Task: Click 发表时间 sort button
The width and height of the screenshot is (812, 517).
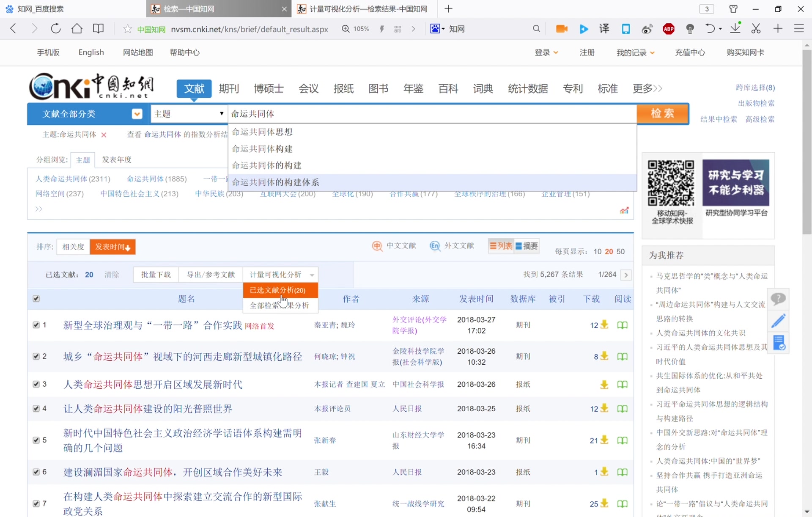Action: (112, 246)
